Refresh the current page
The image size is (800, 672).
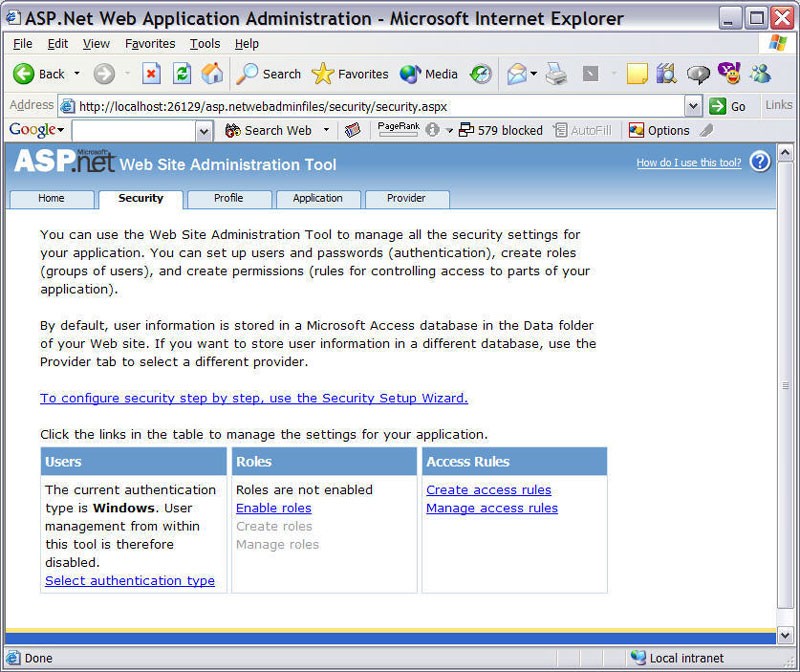[x=182, y=74]
